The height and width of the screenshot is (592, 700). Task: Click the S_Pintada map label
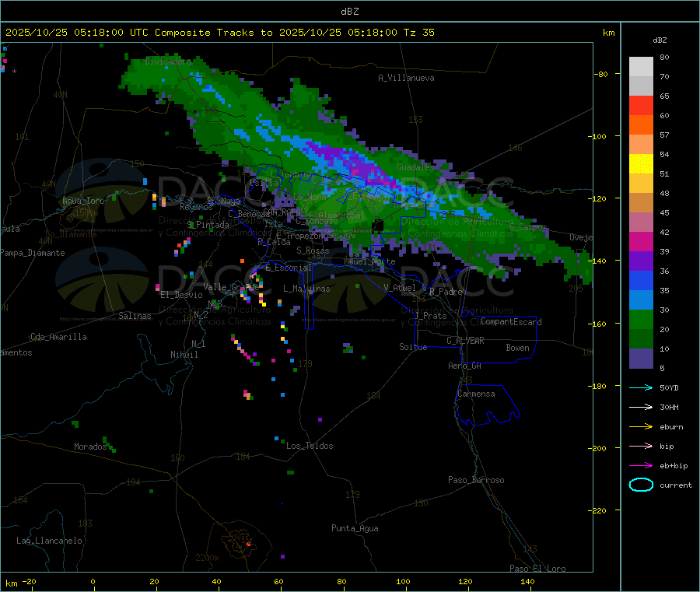click(208, 225)
